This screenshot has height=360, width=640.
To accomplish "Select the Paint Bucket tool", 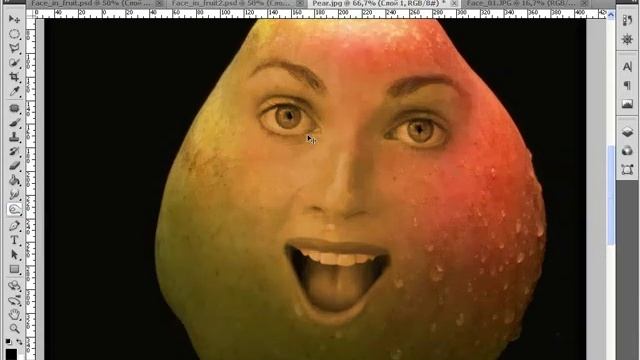I will tap(14, 180).
